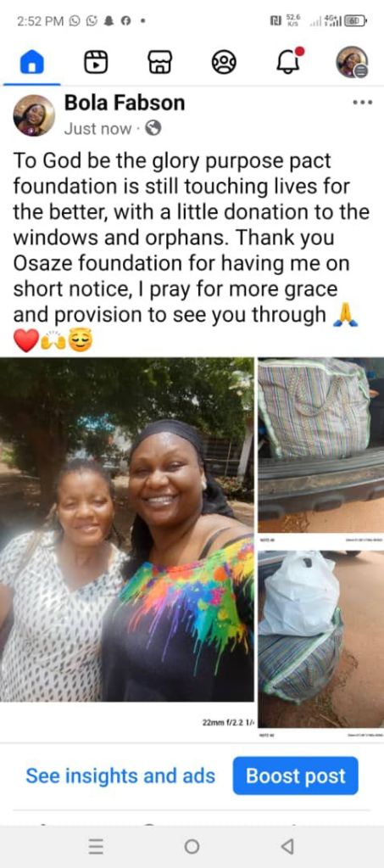The image size is (384, 868).
Task: Tap the public globe privacy icon
Action: coord(153,128)
